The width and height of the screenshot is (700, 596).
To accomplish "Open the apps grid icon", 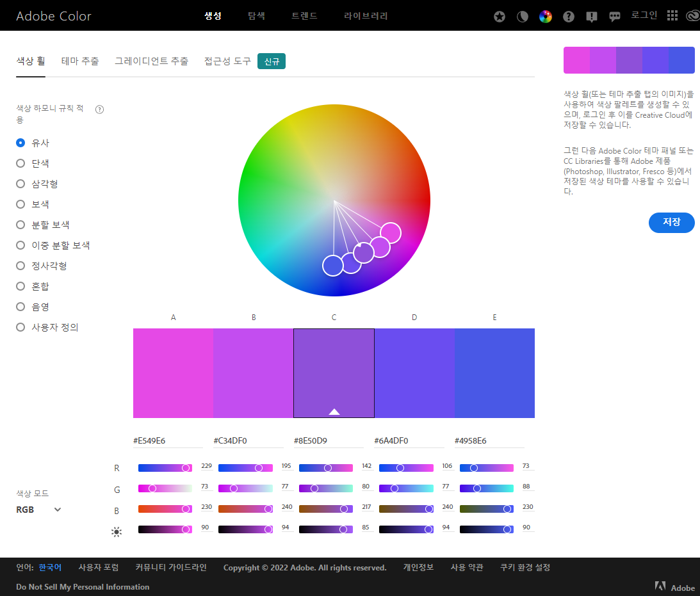I will coord(672,16).
